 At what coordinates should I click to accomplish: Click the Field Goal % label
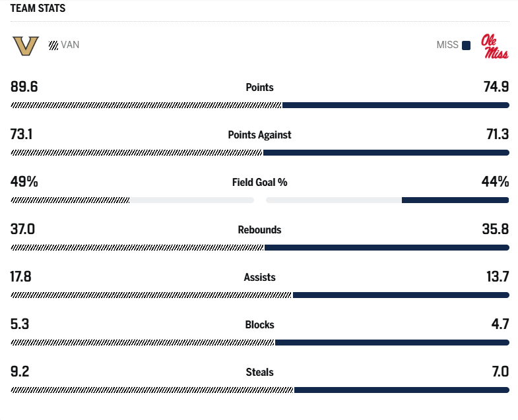(259, 182)
